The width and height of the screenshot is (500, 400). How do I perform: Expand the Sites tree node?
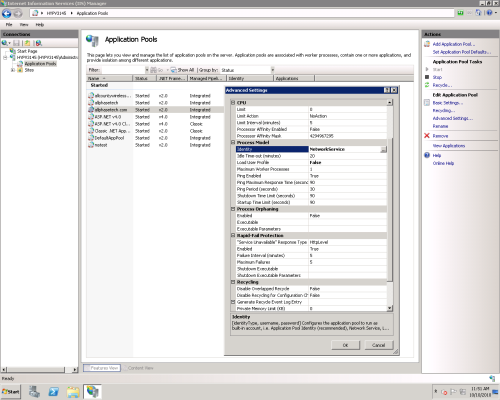tap(13, 70)
